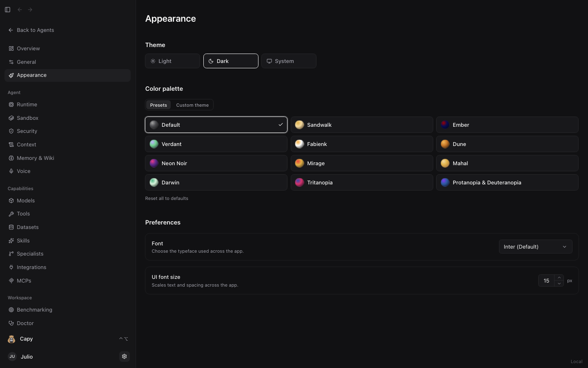588x368 pixels.
Task: Open the Datasets icon
Action: [x=11, y=227]
